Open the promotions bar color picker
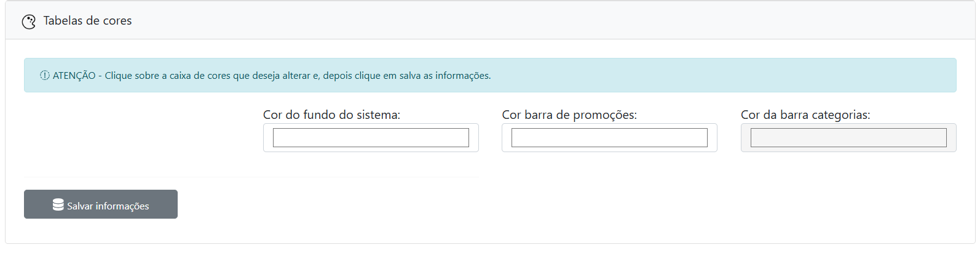 [x=609, y=137]
